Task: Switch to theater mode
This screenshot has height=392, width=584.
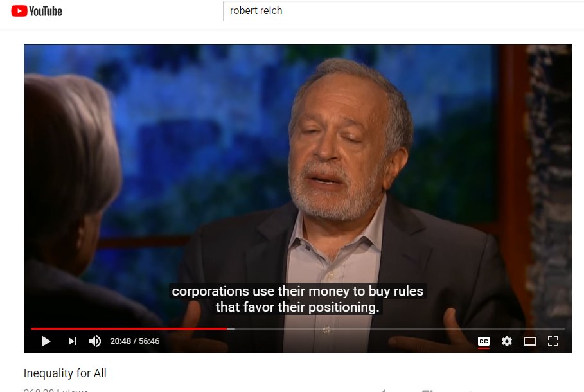Action: click(529, 341)
